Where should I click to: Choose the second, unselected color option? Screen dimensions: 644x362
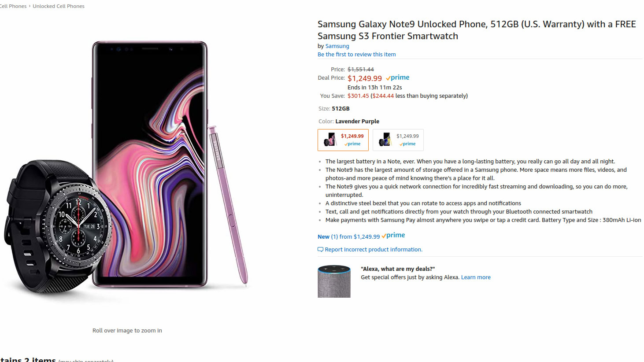pyautogui.click(x=398, y=140)
